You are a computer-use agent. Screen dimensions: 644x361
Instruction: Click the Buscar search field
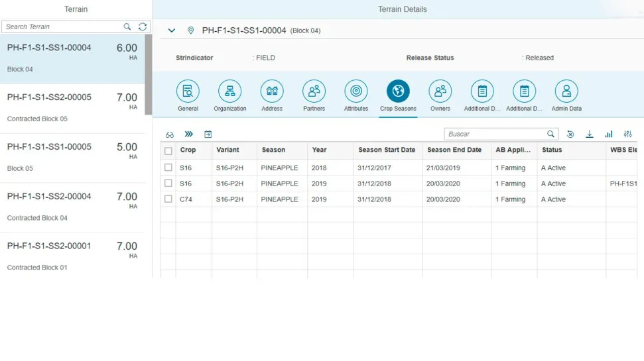495,134
